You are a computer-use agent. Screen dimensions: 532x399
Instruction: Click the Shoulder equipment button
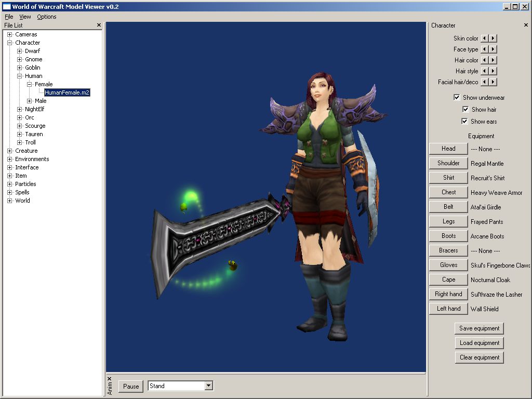pos(448,163)
